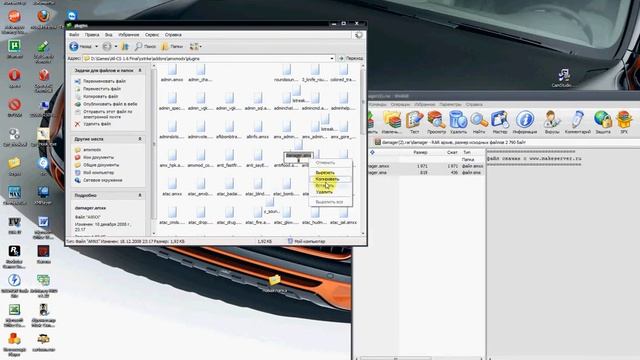Click the SFX icon in WinRAR toolbar
The image size is (640, 360).
pyautogui.click(x=624, y=122)
